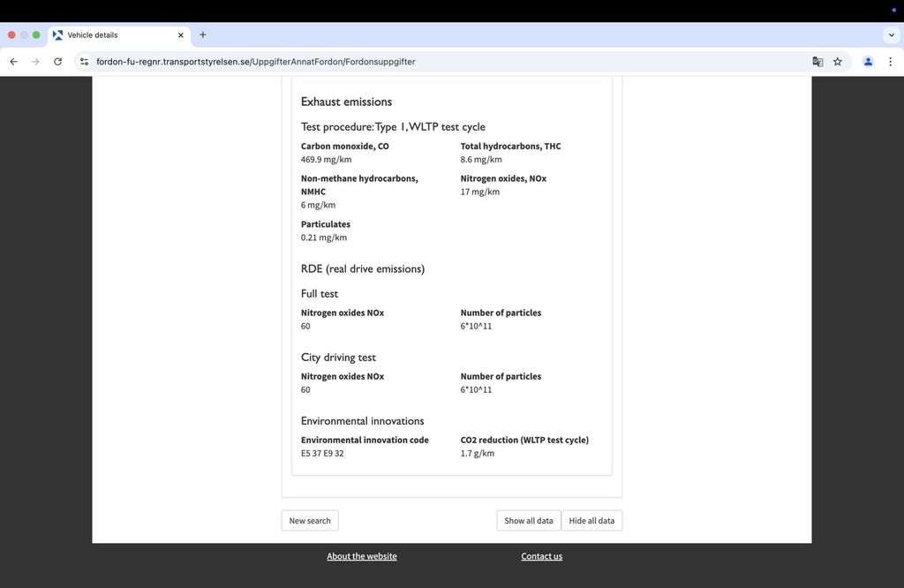
Task: Click the Vehicle details tab favicon
Action: [57, 35]
